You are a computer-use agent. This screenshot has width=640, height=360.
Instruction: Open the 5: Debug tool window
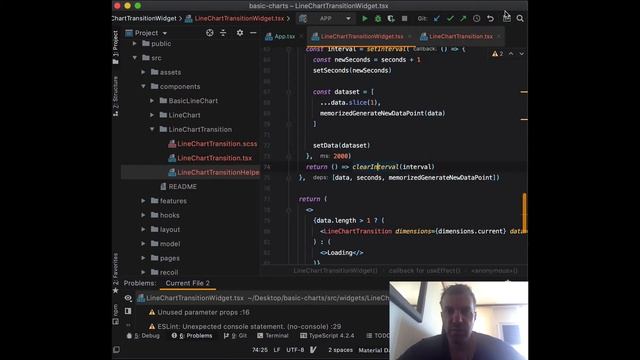(143, 336)
